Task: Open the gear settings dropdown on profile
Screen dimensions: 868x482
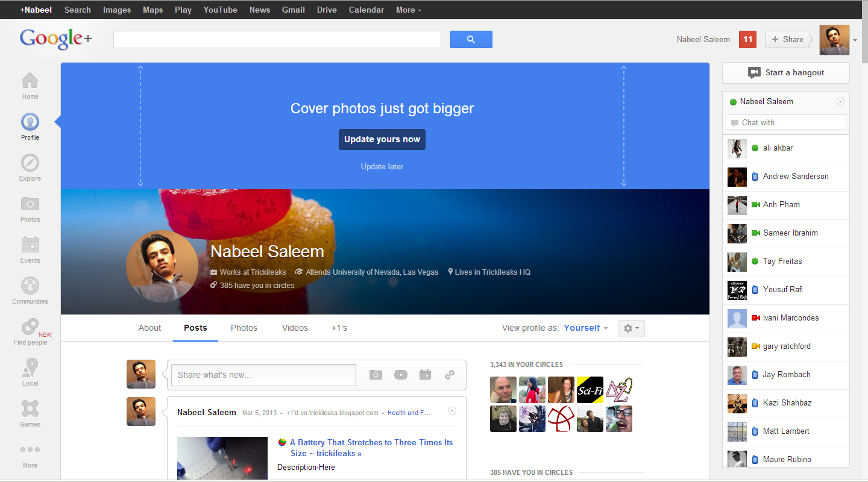Action: 632,328
